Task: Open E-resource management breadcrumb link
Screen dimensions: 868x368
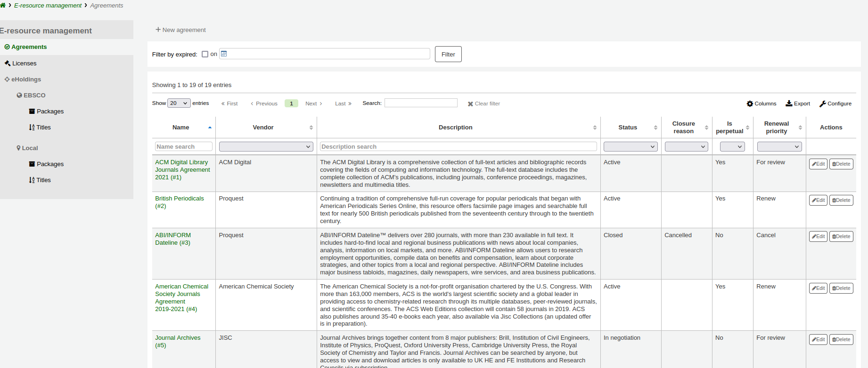Action: click(x=48, y=6)
